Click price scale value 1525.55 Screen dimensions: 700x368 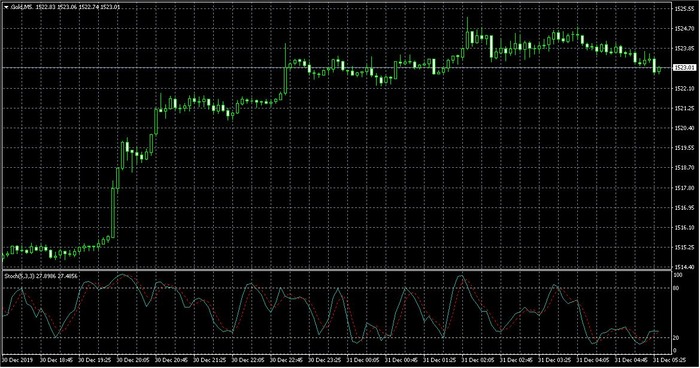tap(684, 8)
